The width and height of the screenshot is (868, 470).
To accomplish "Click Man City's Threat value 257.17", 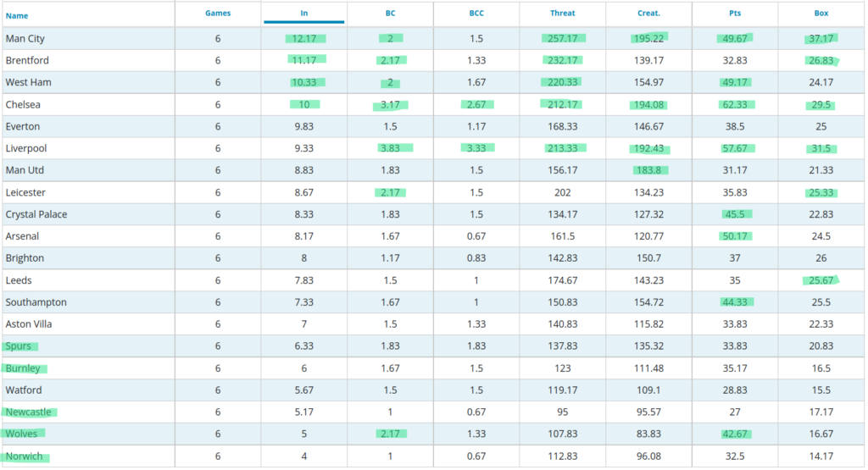I will coord(563,39).
